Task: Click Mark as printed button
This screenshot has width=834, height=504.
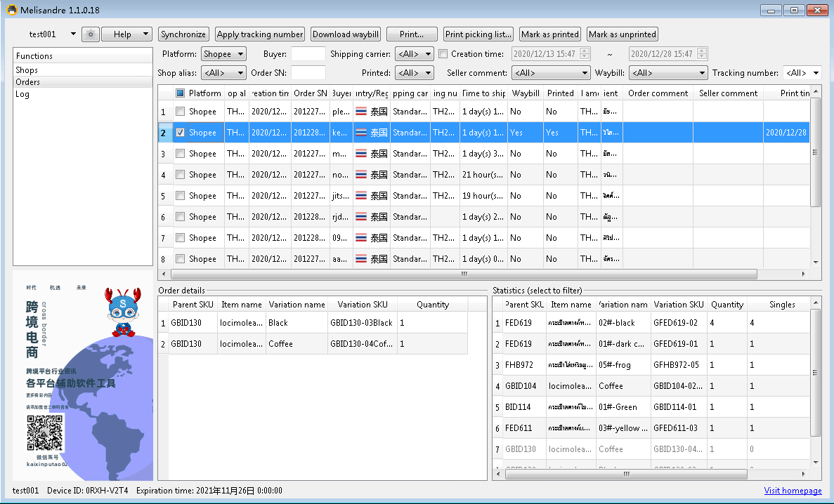Action: 550,34
